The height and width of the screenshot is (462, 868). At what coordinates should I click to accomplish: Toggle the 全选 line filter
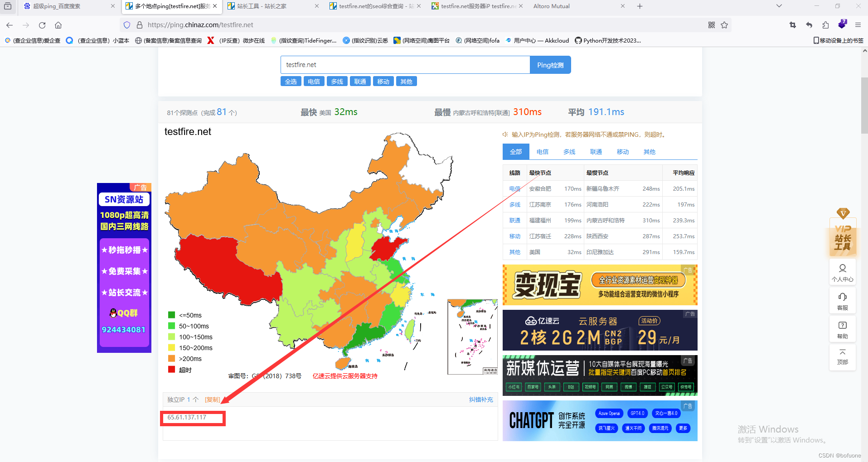coord(291,82)
